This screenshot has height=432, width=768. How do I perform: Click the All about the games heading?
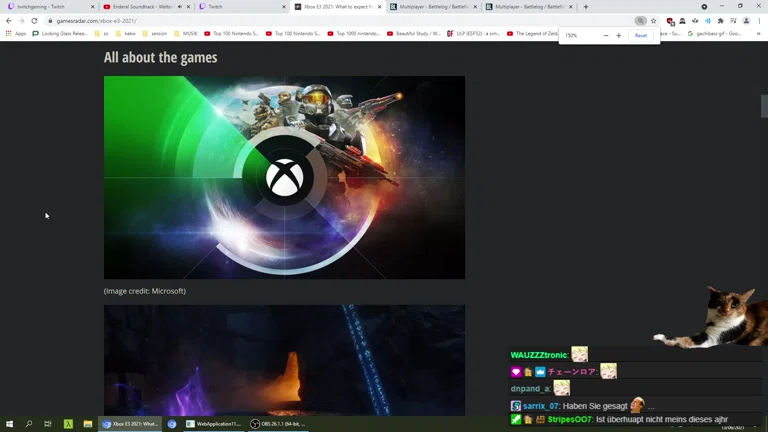tap(161, 57)
